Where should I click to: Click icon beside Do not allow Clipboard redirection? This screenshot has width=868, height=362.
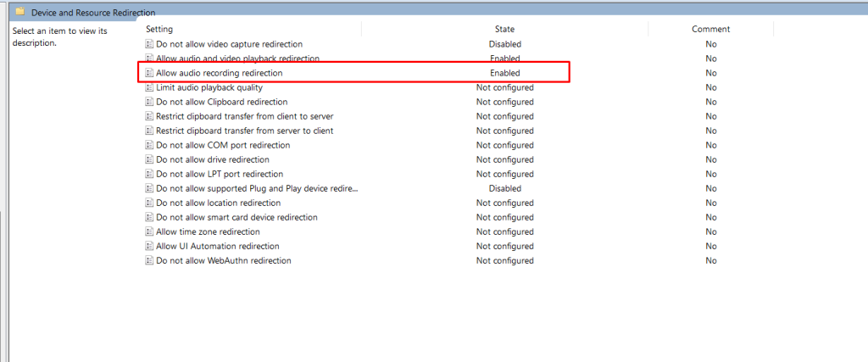click(149, 102)
